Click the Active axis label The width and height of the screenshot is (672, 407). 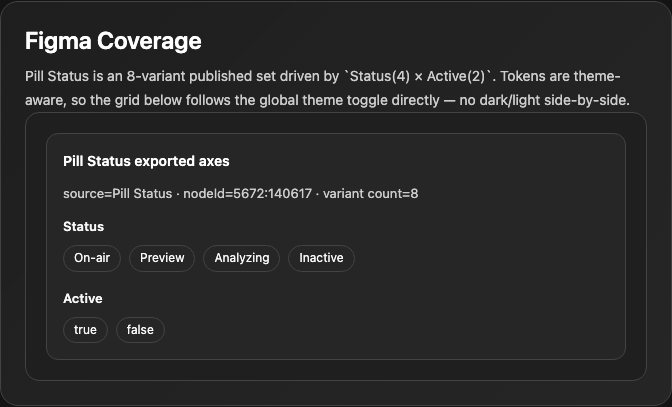tap(83, 298)
